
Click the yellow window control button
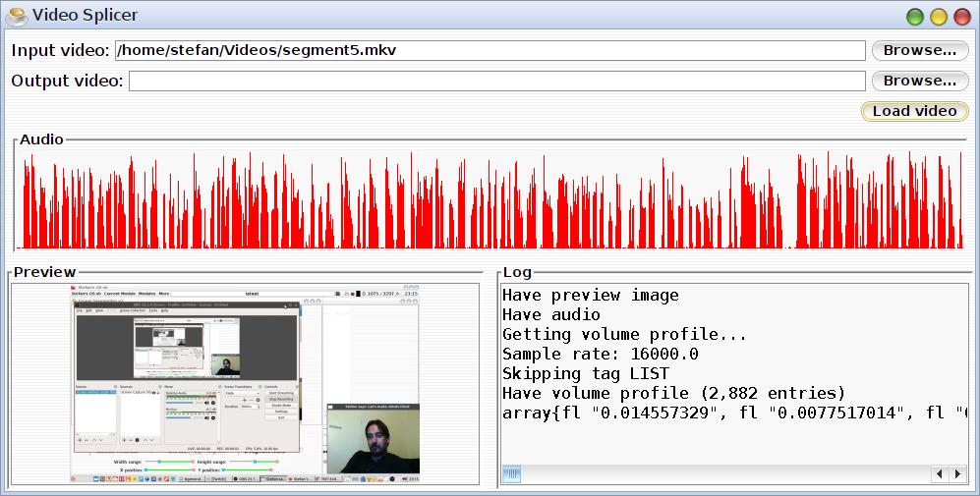[x=938, y=16]
